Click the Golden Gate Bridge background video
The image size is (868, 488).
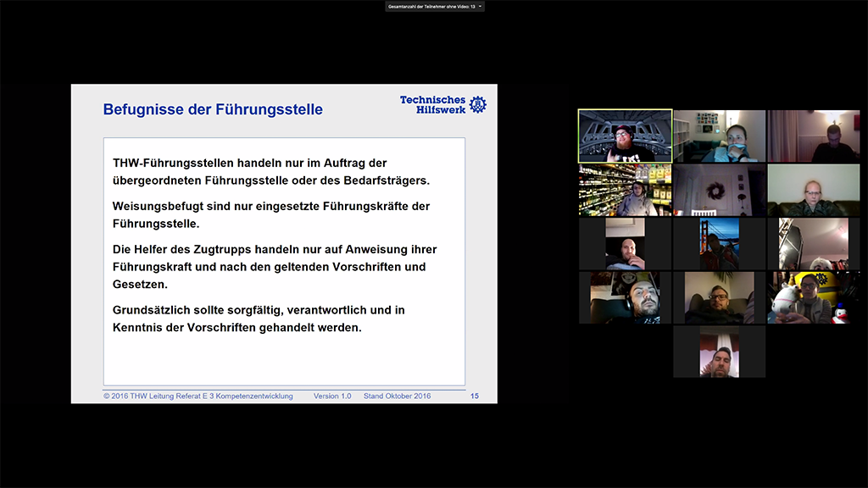pos(719,244)
